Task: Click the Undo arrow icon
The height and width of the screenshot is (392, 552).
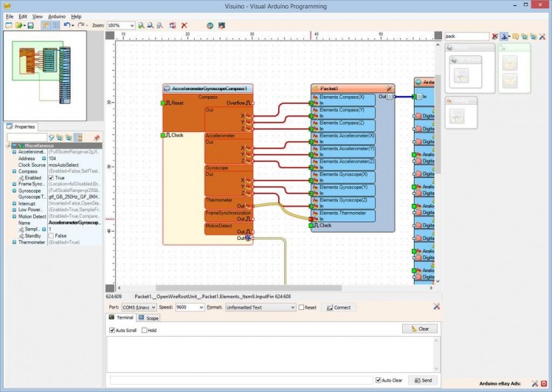Action: pos(66,25)
